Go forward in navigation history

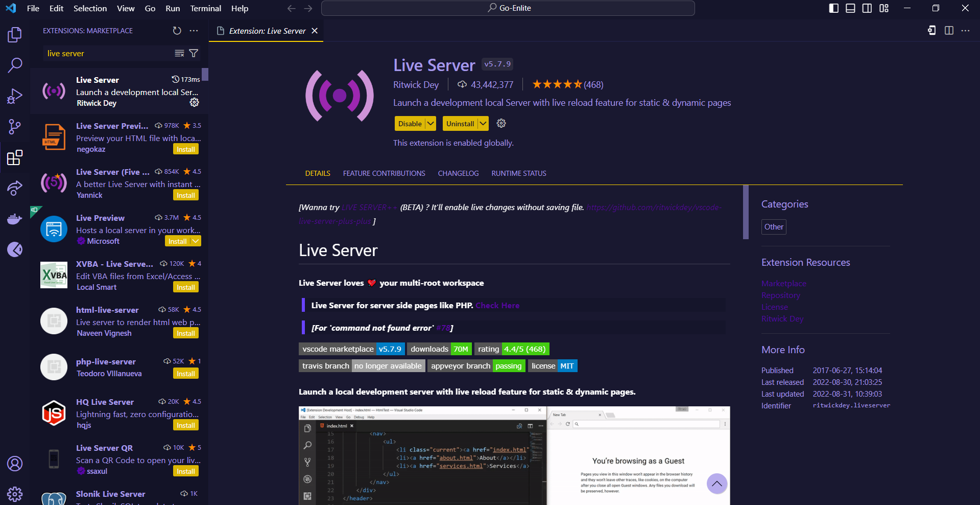point(308,8)
